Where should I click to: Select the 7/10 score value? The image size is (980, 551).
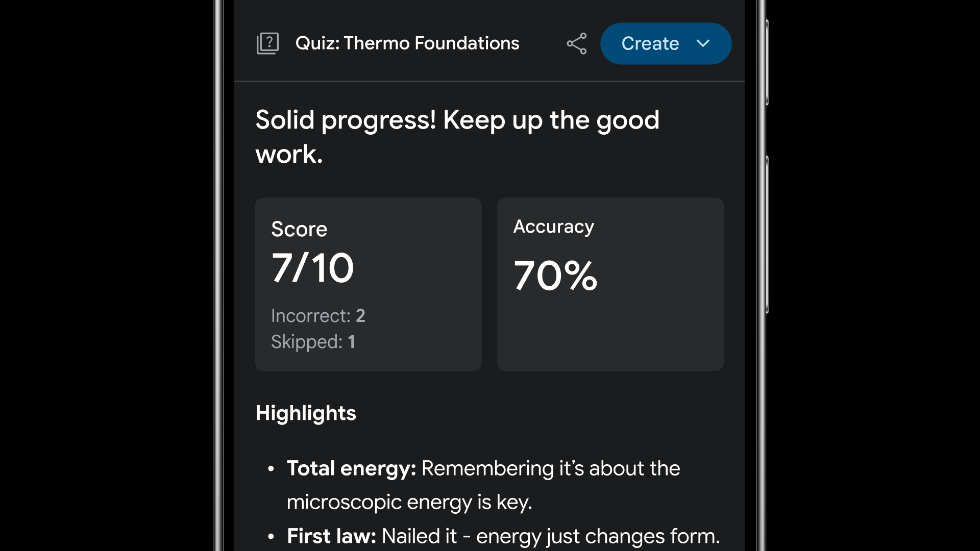[x=312, y=268]
